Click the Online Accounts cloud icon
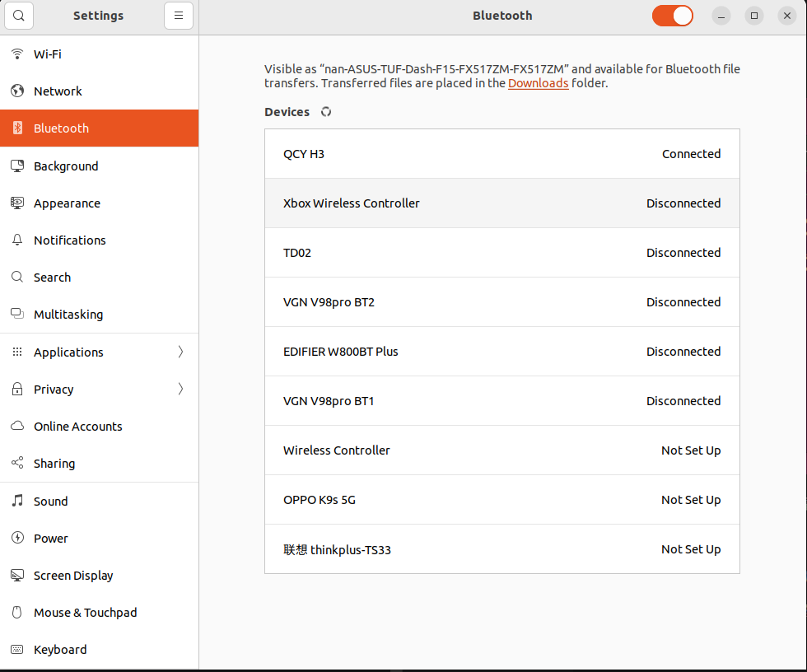 click(17, 426)
